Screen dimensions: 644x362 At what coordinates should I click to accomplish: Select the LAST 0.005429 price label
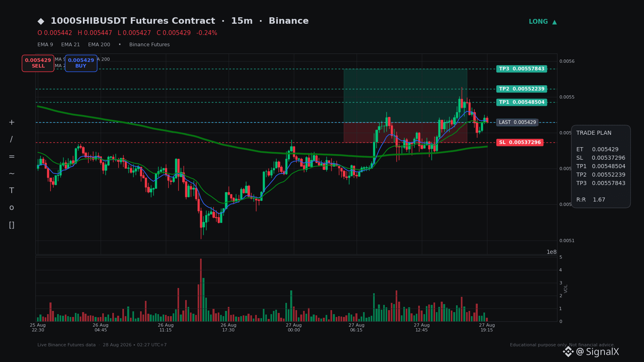coord(517,122)
